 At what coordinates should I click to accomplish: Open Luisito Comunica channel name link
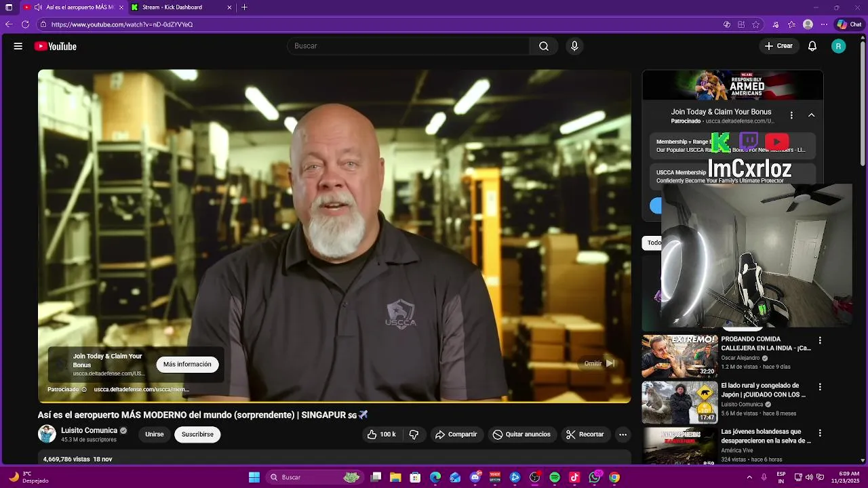tap(90, 430)
